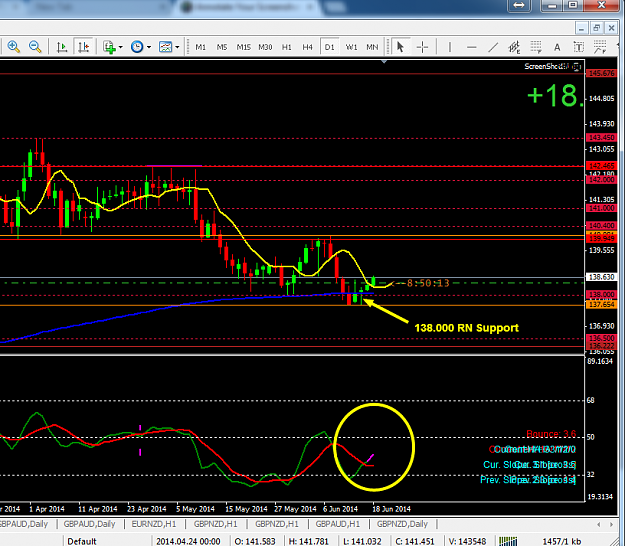Click the 145.676 price level label

[x=601, y=73]
